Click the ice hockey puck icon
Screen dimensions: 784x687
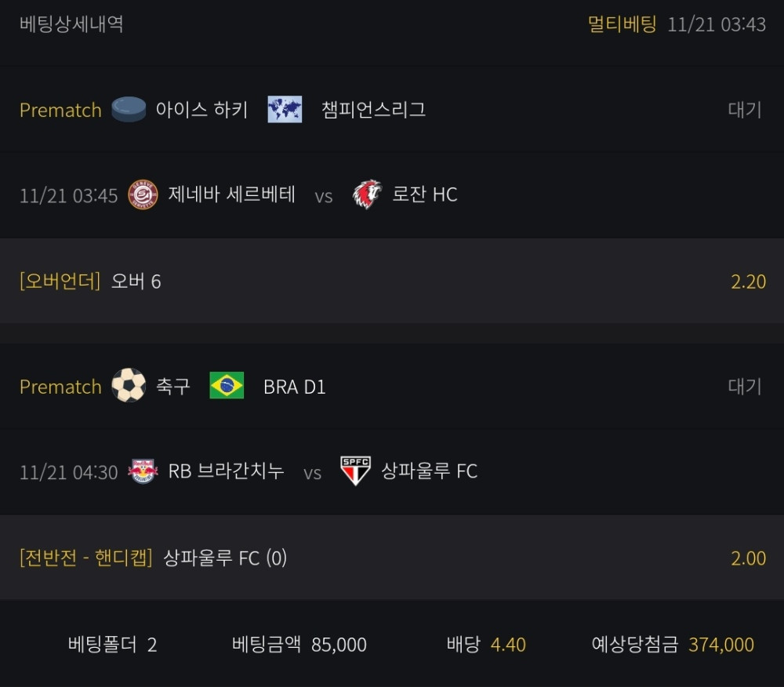pyautogui.click(x=129, y=109)
